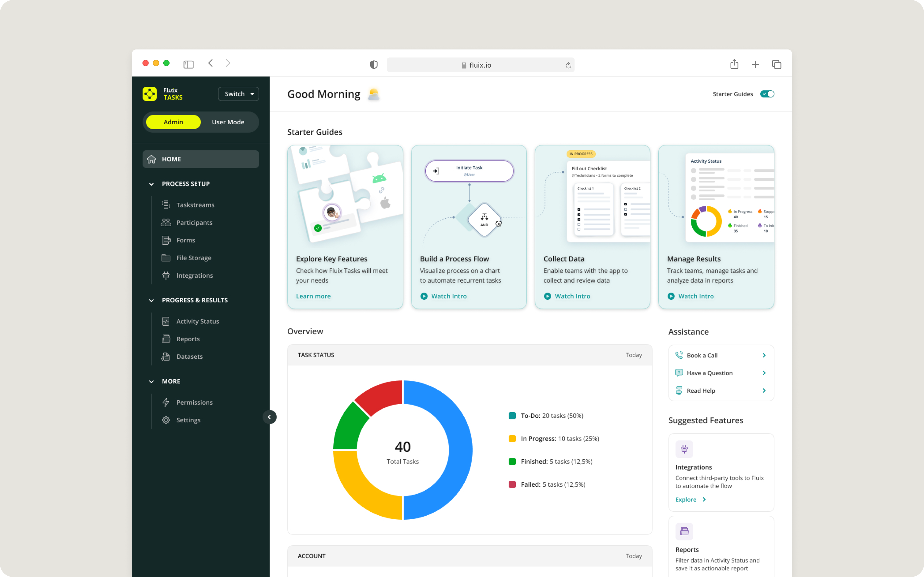The height and width of the screenshot is (577, 924).
Task: Click the Permissions lightning icon
Action: (166, 402)
